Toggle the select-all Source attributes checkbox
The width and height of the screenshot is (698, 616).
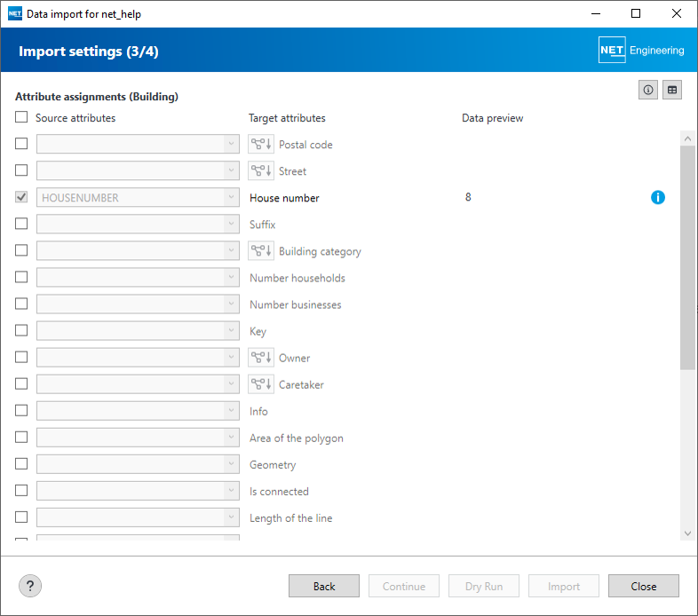click(x=21, y=117)
